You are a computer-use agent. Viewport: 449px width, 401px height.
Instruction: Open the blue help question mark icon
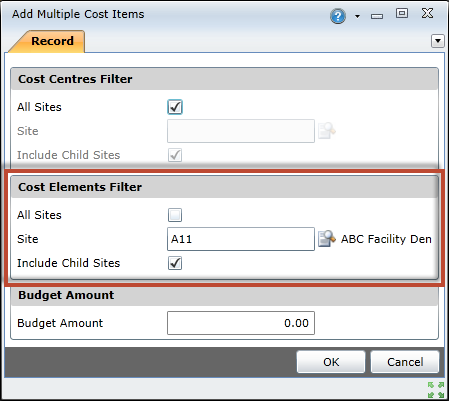point(338,16)
